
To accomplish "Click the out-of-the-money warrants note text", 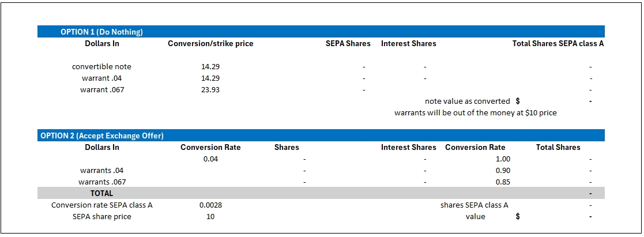I will (x=475, y=112).
